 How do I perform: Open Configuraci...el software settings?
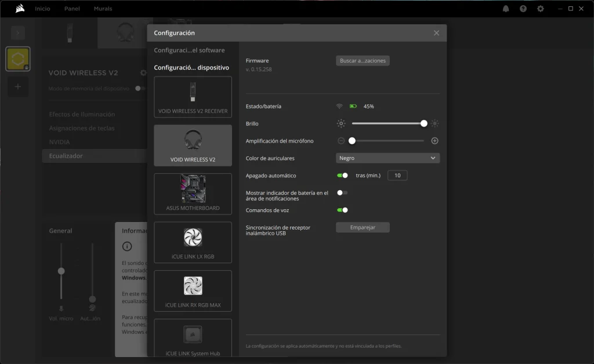click(189, 50)
